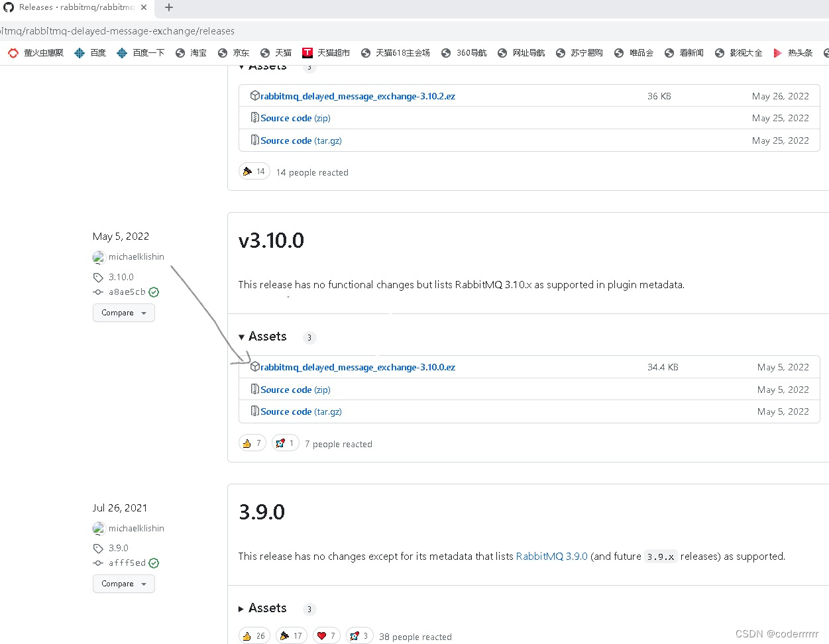Image resolution: width=829 pixels, height=644 pixels.
Task: Click tar.gz file icon for May 25 source
Action: [254, 140]
